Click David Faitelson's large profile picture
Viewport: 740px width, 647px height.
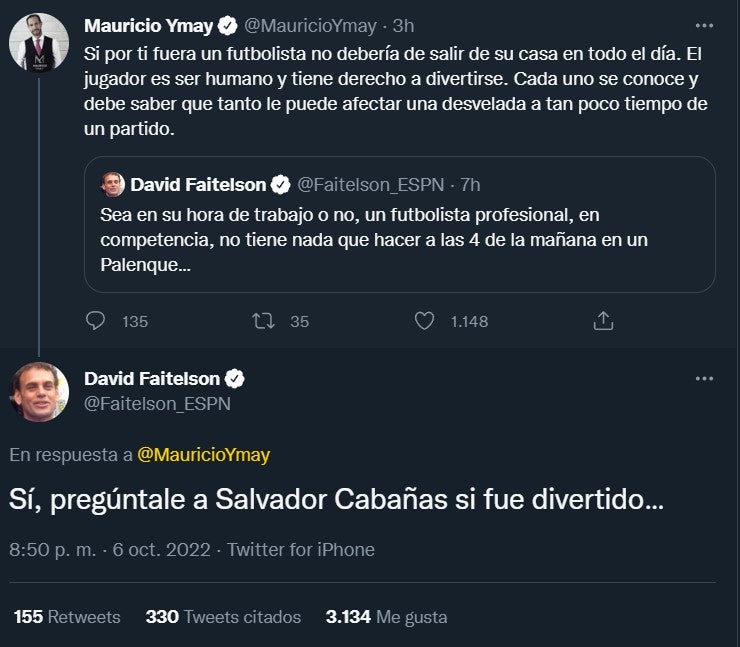pos(39,391)
